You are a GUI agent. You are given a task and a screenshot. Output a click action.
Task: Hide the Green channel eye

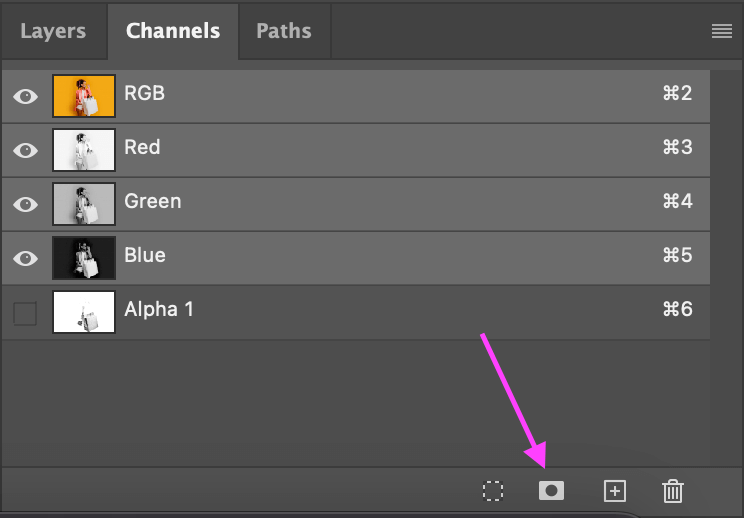(25, 204)
